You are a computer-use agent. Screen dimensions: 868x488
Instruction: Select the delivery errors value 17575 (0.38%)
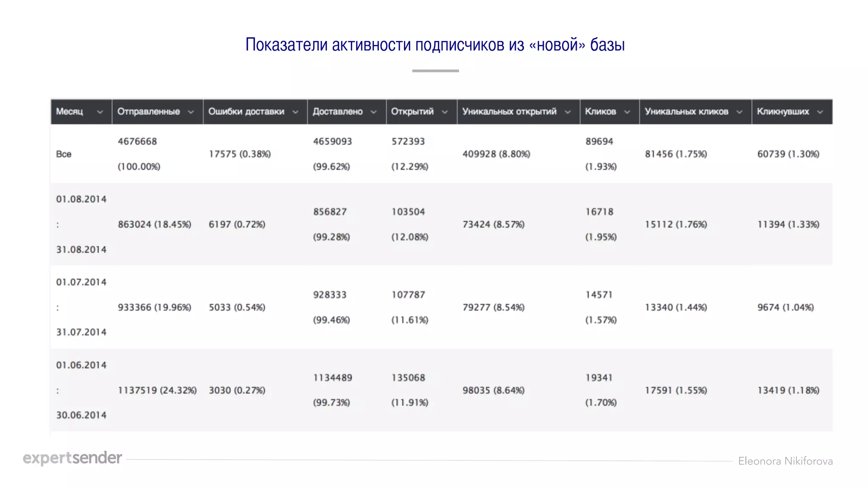239,154
